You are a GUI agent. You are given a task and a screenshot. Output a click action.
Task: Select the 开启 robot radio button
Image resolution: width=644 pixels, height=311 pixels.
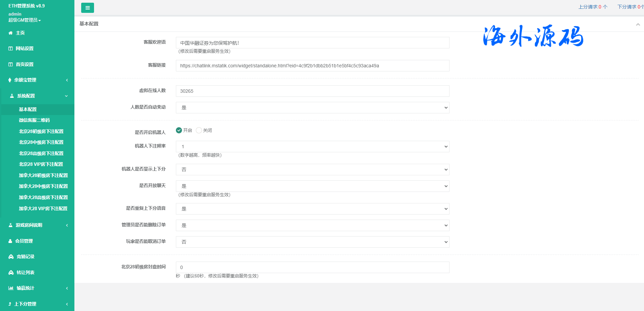[179, 130]
